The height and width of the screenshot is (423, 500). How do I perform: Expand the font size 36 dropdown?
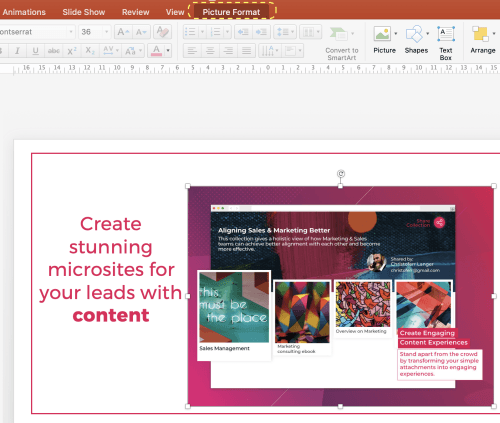click(x=106, y=32)
